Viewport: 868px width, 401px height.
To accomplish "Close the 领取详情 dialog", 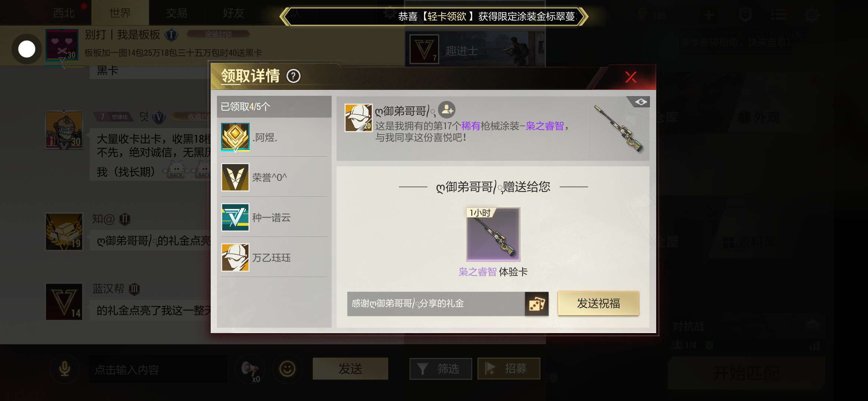I will point(631,77).
